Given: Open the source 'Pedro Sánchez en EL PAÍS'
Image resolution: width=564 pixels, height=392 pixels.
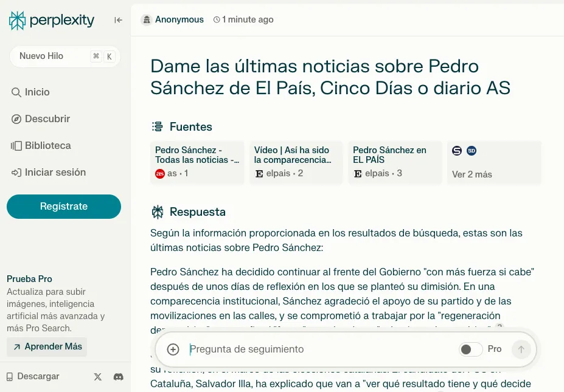Looking at the screenshot, I should tap(395, 162).
